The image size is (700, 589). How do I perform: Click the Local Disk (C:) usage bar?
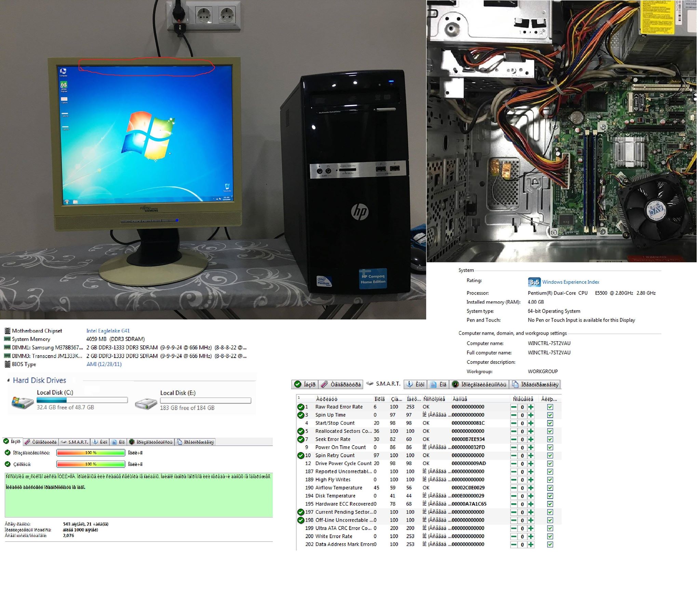coord(82,400)
